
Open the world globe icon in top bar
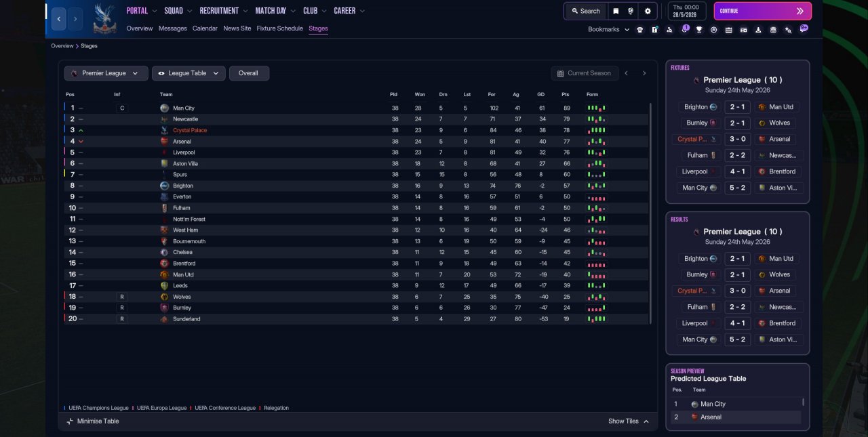pos(631,11)
